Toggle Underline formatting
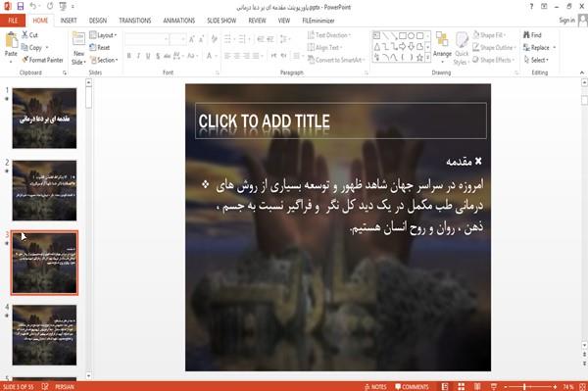The image size is (588, 391). pos(148,56)
